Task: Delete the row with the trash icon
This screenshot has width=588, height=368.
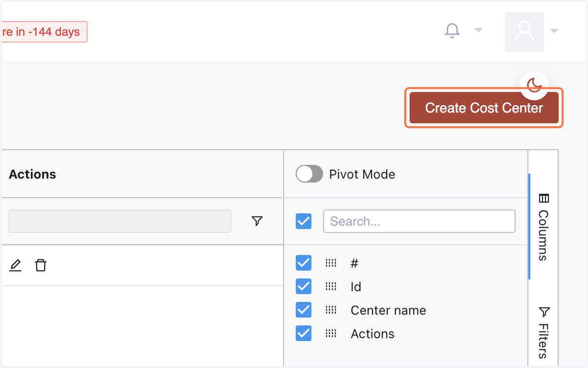Action: click(x=41, y=265)
